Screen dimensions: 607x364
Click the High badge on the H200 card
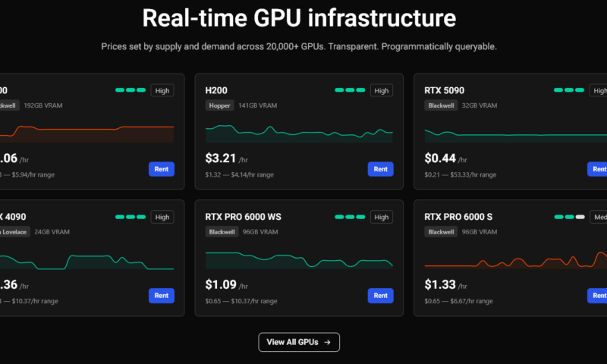382,90
